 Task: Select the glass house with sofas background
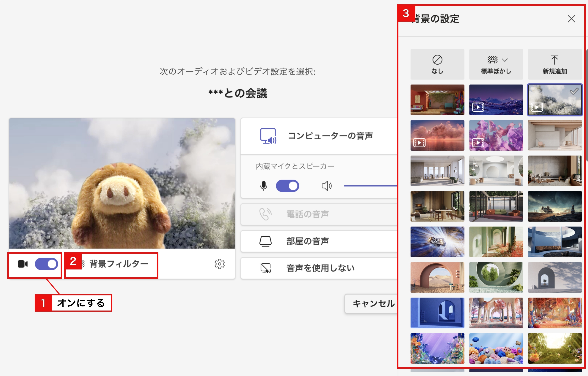point(496,206)
